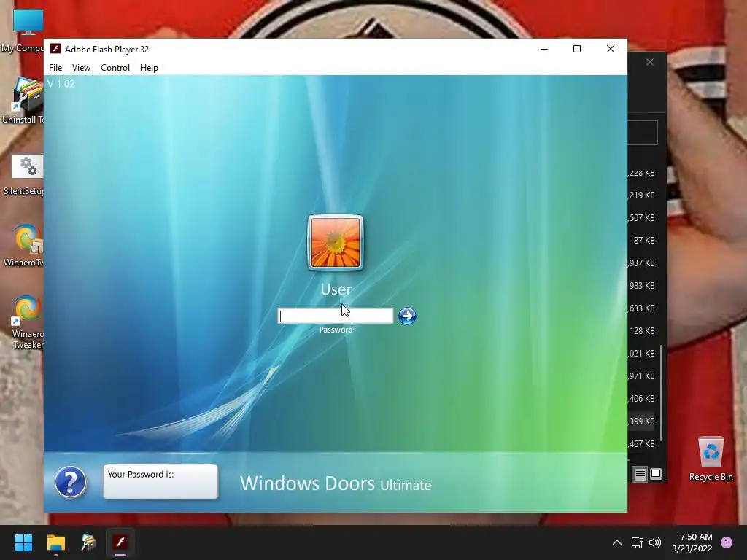The height and width of the screenshot is (560, 747).
Task: Switch to large icons view in background window
Action: click(x=656, y=474)
